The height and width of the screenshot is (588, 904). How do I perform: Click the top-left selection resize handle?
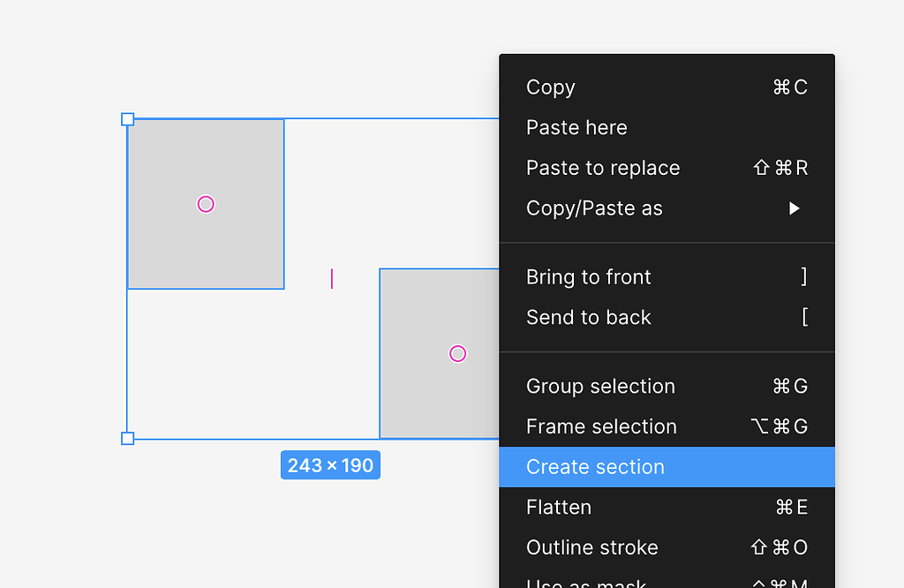pos(127,119)
